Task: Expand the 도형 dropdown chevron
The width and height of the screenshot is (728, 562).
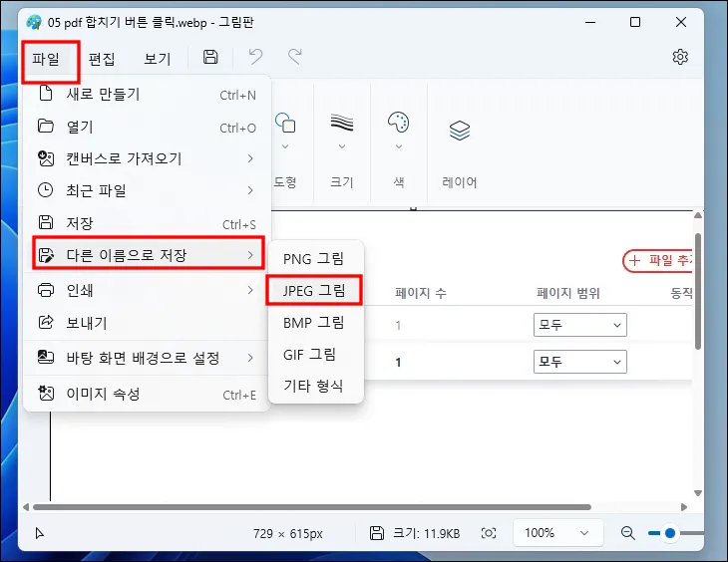Action: [x=285, y=146]
